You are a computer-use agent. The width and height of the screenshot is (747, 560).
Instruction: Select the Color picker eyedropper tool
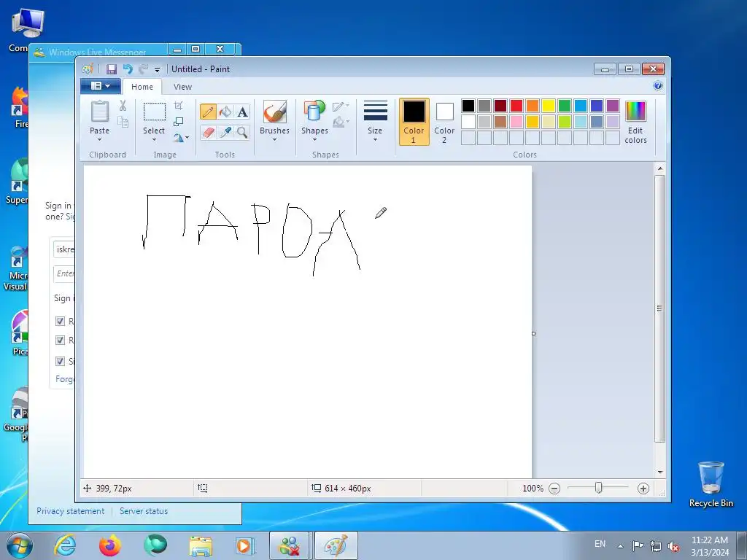point(225,132)
